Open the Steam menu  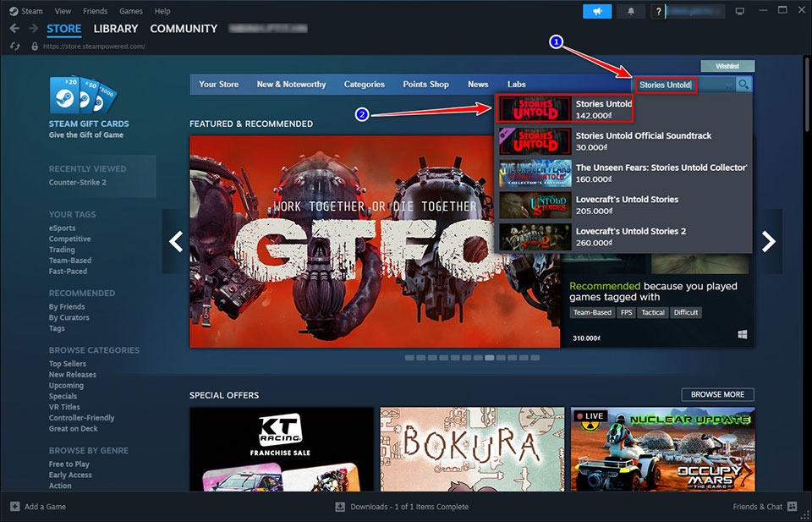pos(32,11)
